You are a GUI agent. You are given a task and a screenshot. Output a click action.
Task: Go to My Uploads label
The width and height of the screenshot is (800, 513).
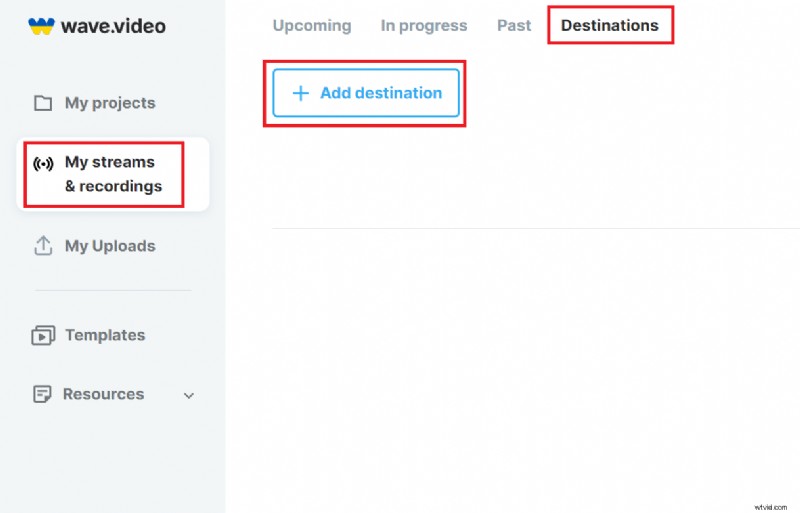coord(110,246)
